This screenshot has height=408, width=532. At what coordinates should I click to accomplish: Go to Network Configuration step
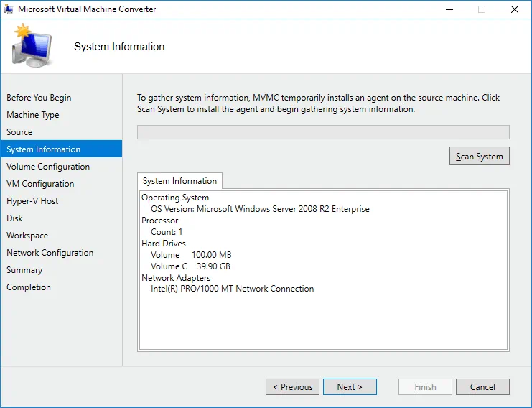[50, 253]
